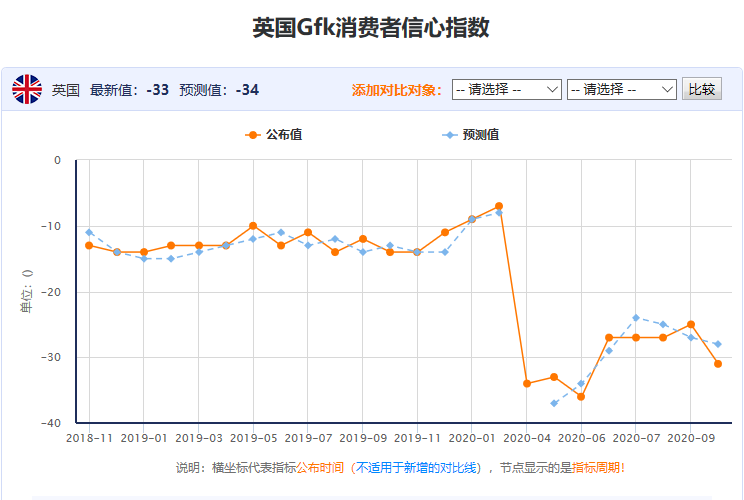Click the 预测值 -34 value in header
The width and height of the screenshot is (744, 500).
click(247, 90)
